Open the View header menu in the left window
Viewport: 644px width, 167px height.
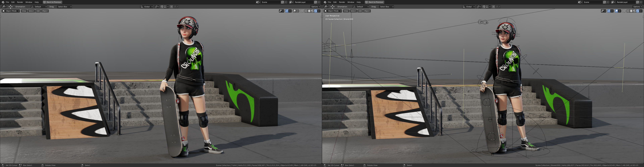point(24,11)
